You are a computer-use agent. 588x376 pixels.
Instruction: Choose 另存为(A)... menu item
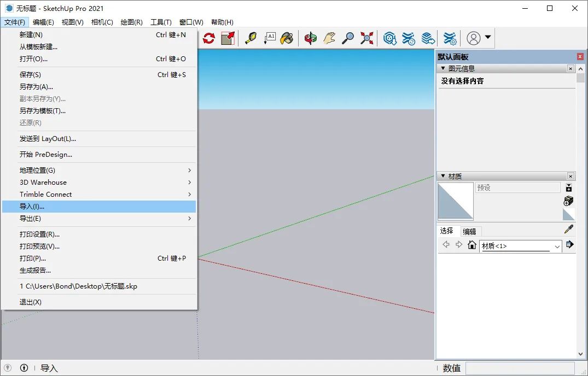click(x=99, y=86)
